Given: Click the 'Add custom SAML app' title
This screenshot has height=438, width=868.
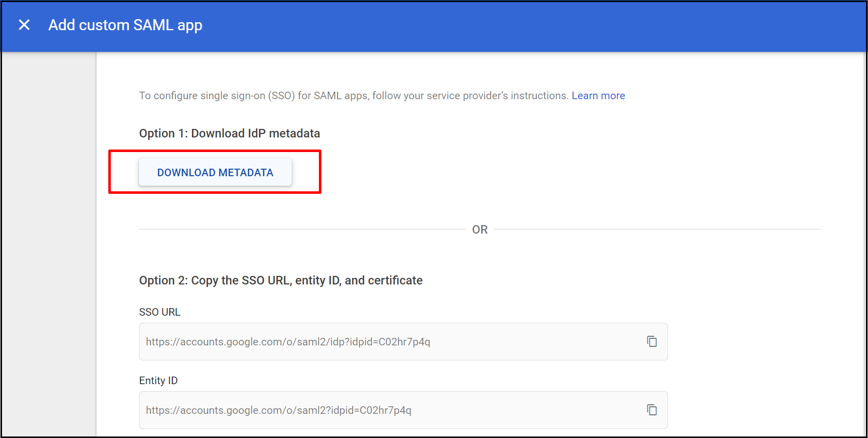Looking at the screenshot, I should (x=125, y=25).
